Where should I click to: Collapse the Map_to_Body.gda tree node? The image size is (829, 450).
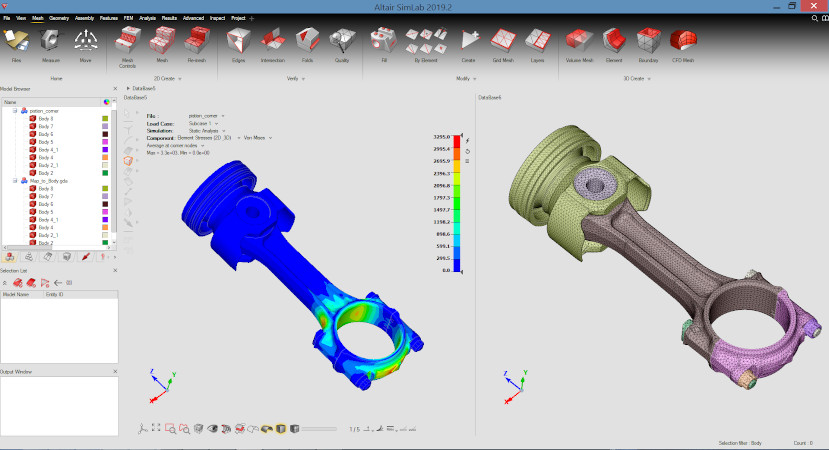(x=15, y=181)
